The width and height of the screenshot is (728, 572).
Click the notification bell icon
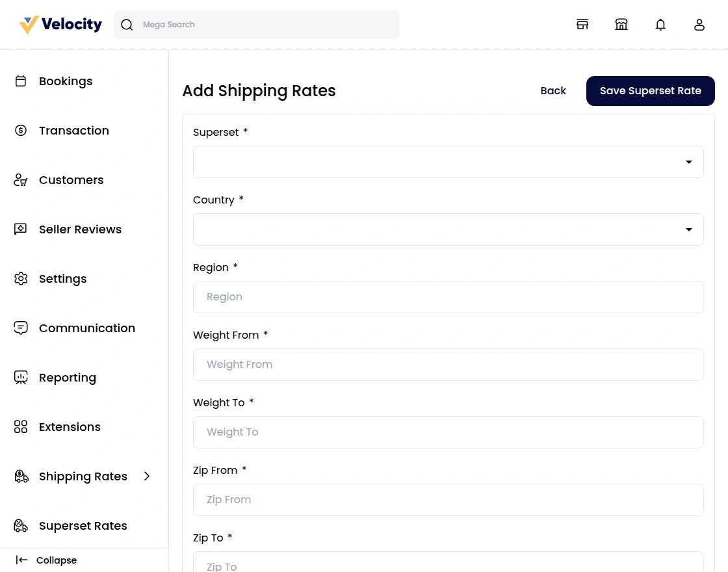[x=660, y=25]
